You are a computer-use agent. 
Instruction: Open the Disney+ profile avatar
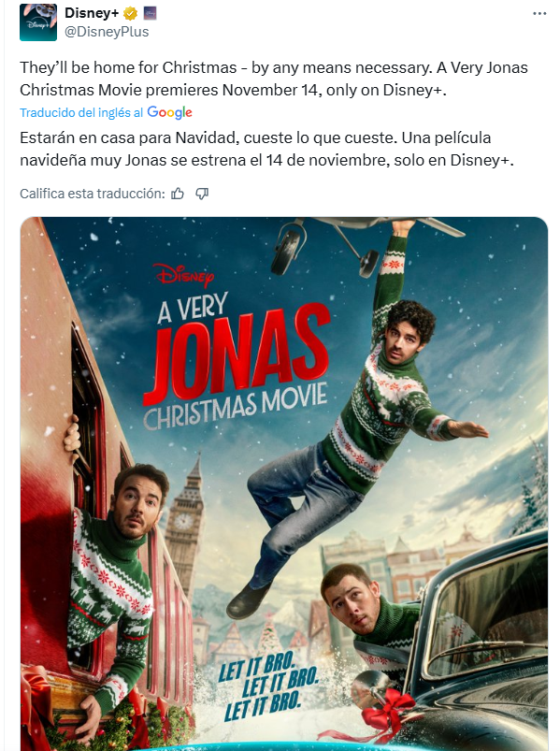click(x=37, y=22)
